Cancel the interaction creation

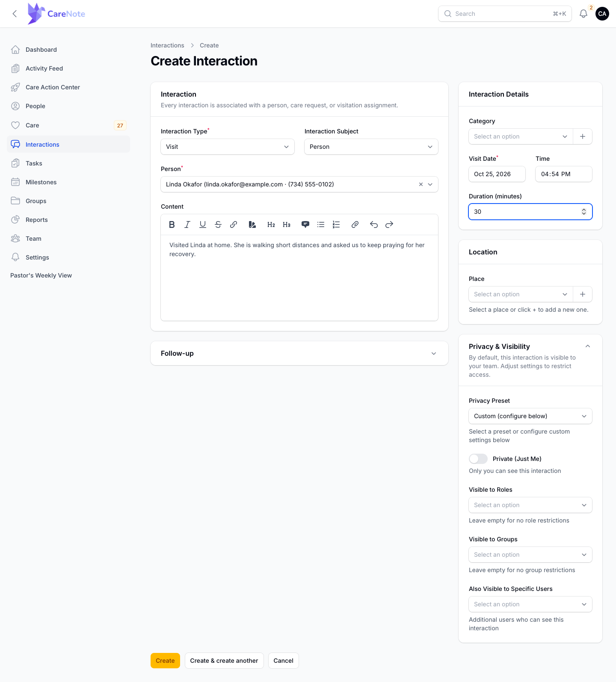point(284,661)
